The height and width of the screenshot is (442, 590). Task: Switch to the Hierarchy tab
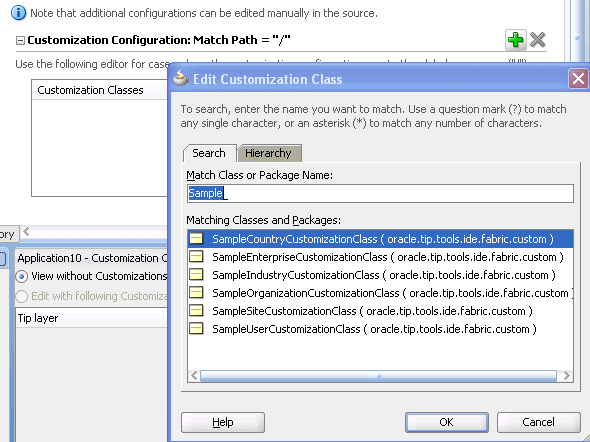(268, 153)
